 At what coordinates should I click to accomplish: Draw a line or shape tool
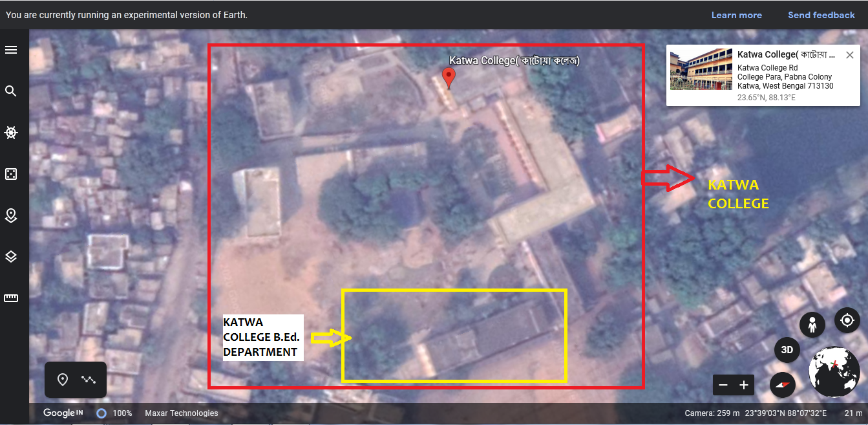(89, 380)
